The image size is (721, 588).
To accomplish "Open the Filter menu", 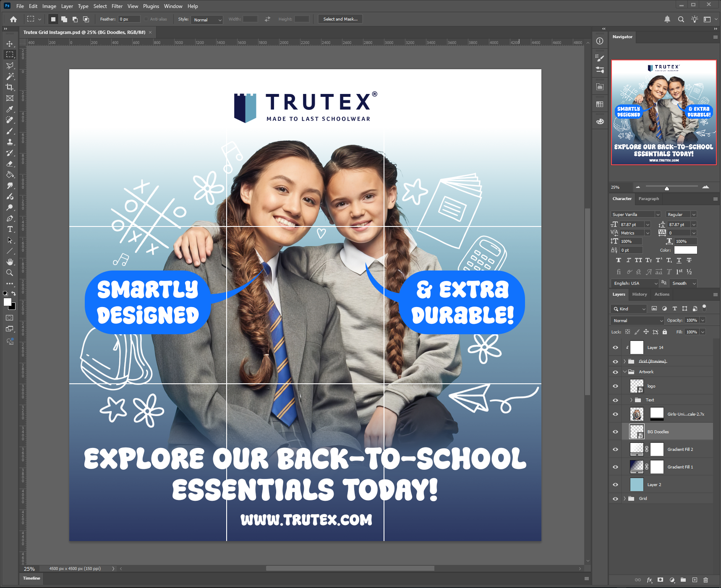I will tap(117, 6).
